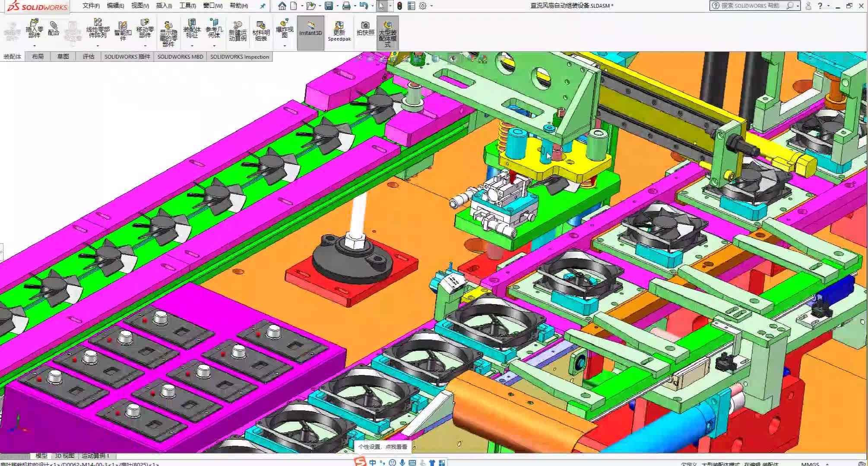Click the Rebuild traffic-light icon
Viewport: 868px width, 466px height.
click(x=399, y=6)
